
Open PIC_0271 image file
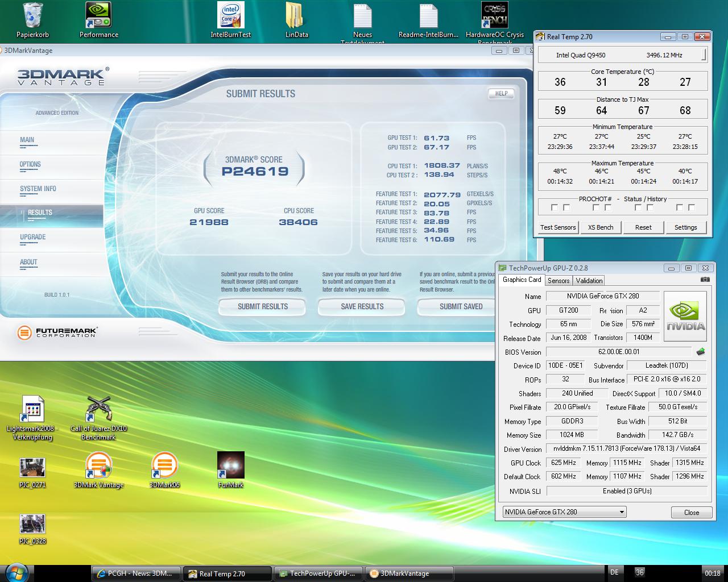tap(32, 473)
